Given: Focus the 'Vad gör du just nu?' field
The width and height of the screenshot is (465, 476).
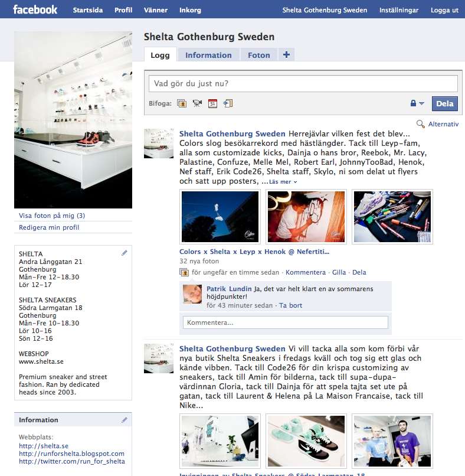Looking at the screenshot, I should coord(303,83).
